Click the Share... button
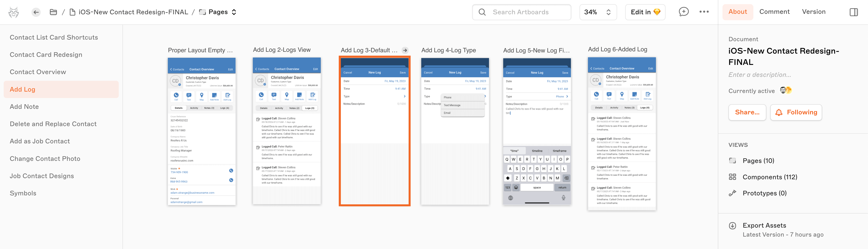The width and height of the screenshot is (868, 249). point(747,112)
